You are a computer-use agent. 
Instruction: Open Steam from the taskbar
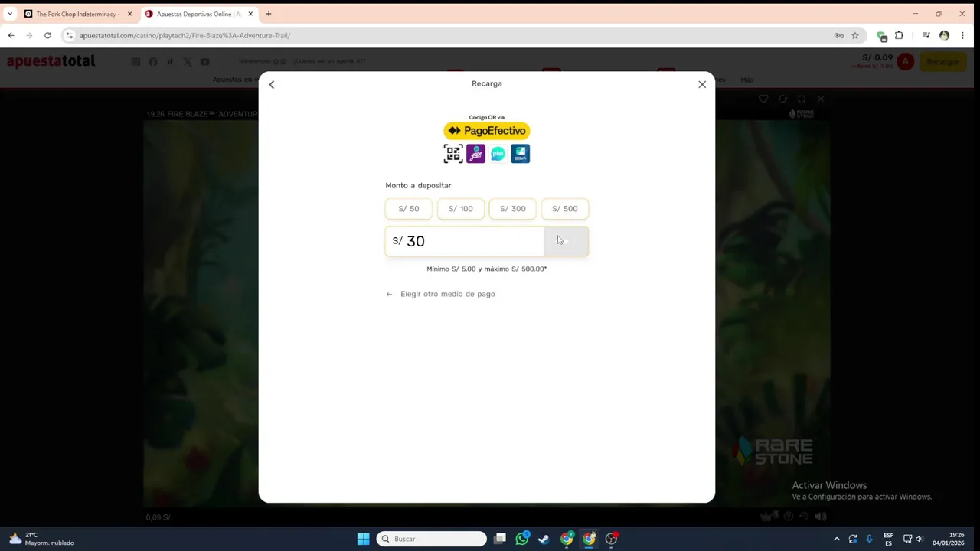point(544,539)
